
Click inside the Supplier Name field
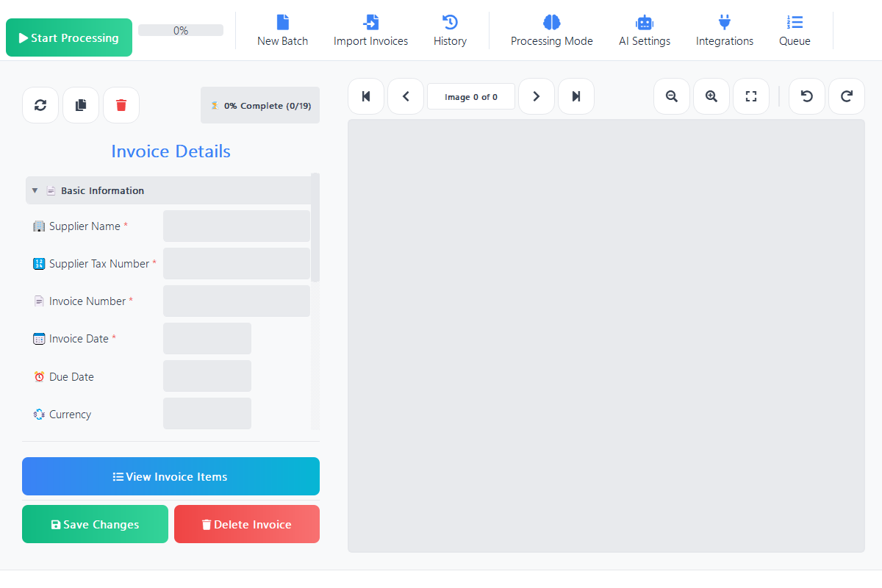click(x=236, y=226)
